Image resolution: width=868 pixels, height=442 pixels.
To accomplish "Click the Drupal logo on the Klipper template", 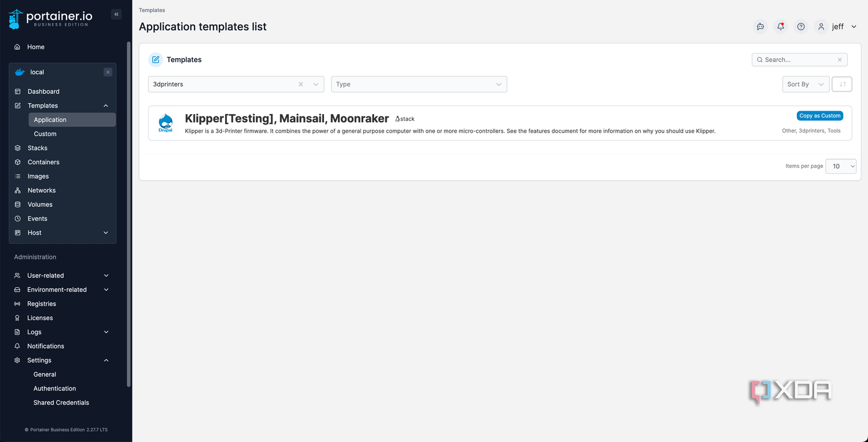I will pyautogui.click(x=165, y=123).
